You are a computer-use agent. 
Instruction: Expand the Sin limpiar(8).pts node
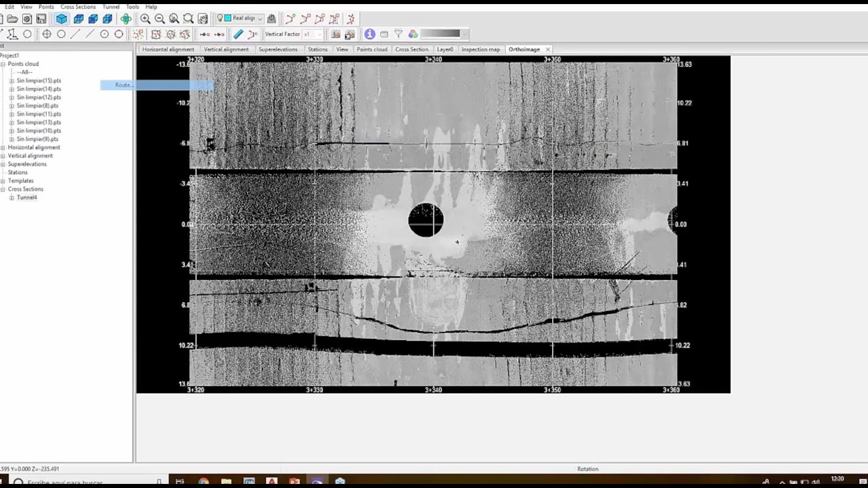(12, 106)
